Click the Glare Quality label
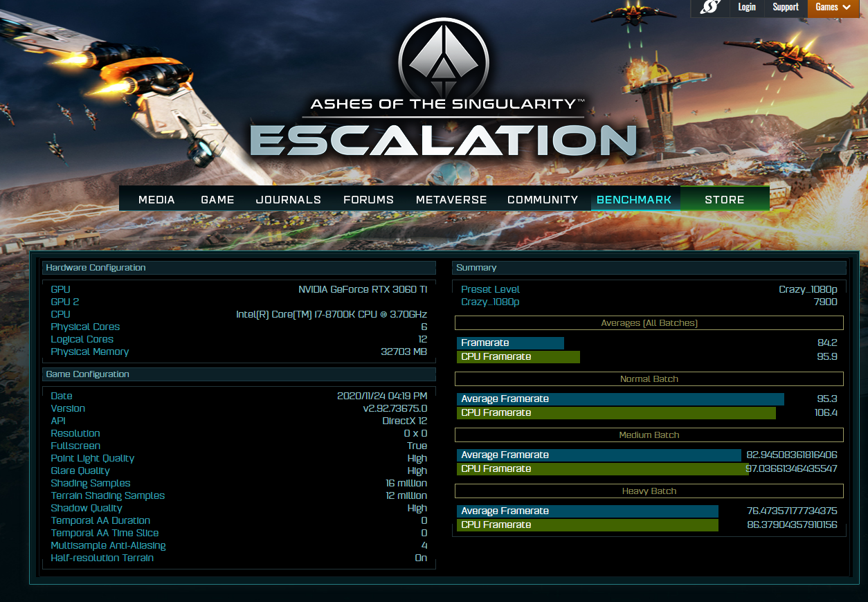 coord(80,471)
